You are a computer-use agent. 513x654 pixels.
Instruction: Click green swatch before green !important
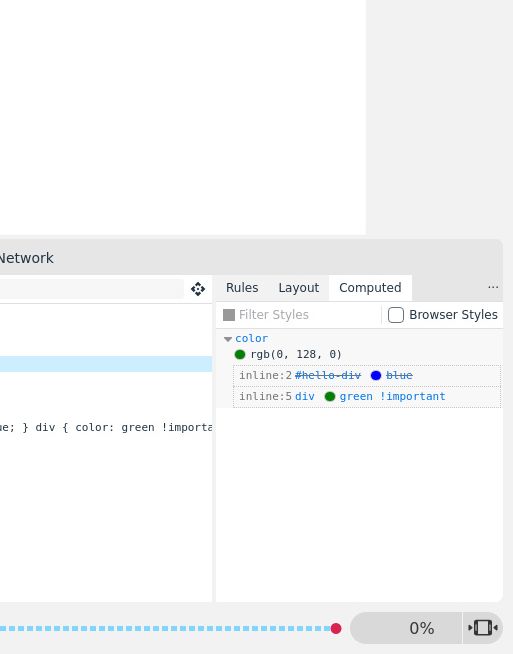(330, 396)
